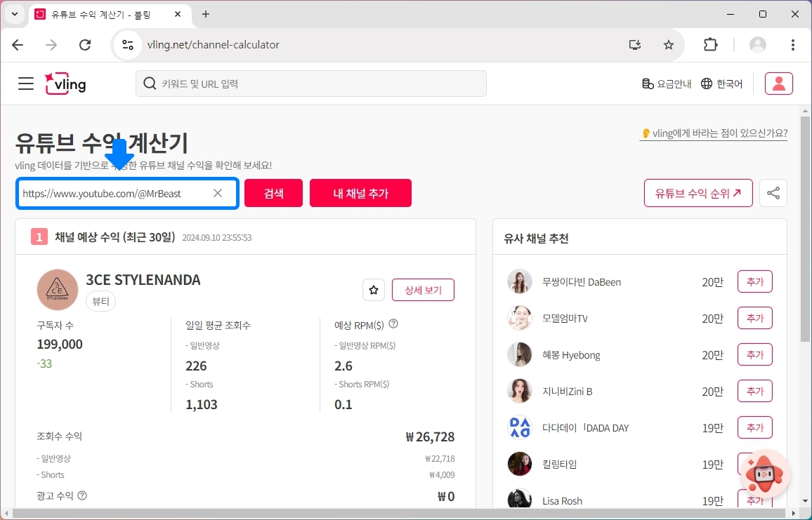Screen dimensions: 812x520
Task: Open the hamburger menu beside the vling logo
Action: [25, 84]
